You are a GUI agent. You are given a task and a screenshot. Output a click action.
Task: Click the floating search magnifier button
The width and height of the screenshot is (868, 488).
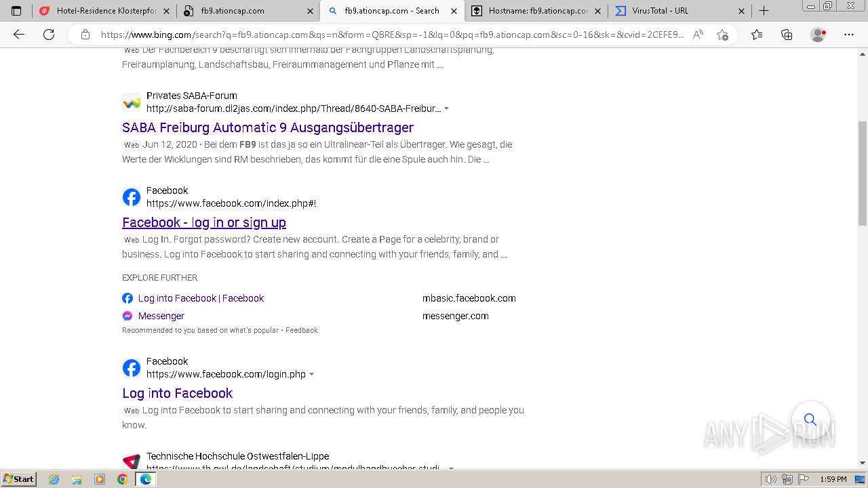(x=810, y=420)
